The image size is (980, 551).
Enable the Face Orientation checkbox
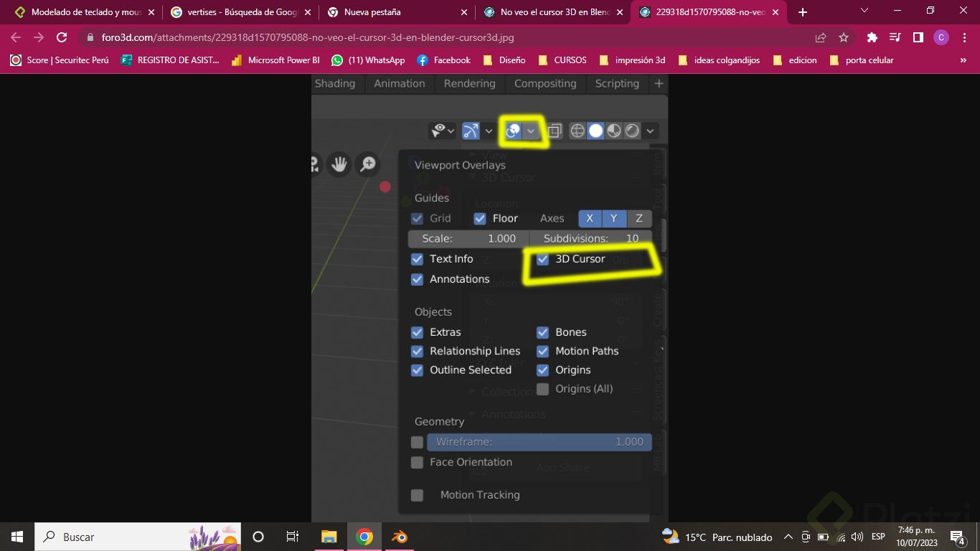(417, 462)
